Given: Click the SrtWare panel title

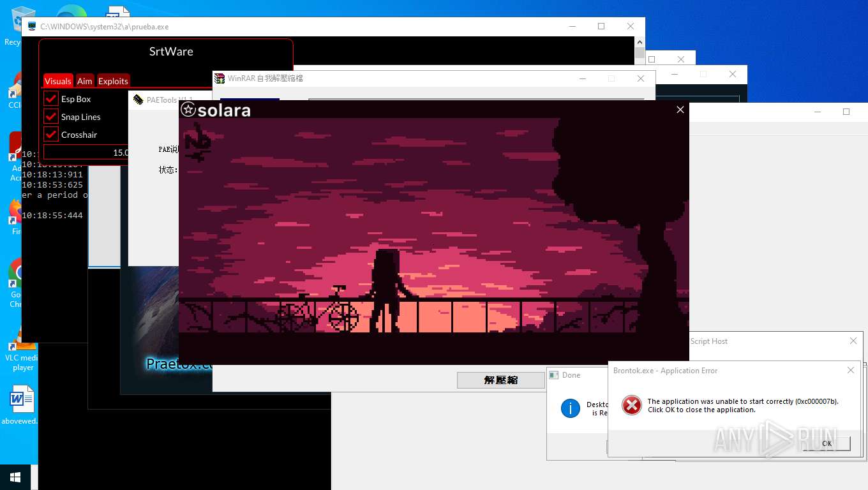Looking at the screenshot, I should pos(171,52).
